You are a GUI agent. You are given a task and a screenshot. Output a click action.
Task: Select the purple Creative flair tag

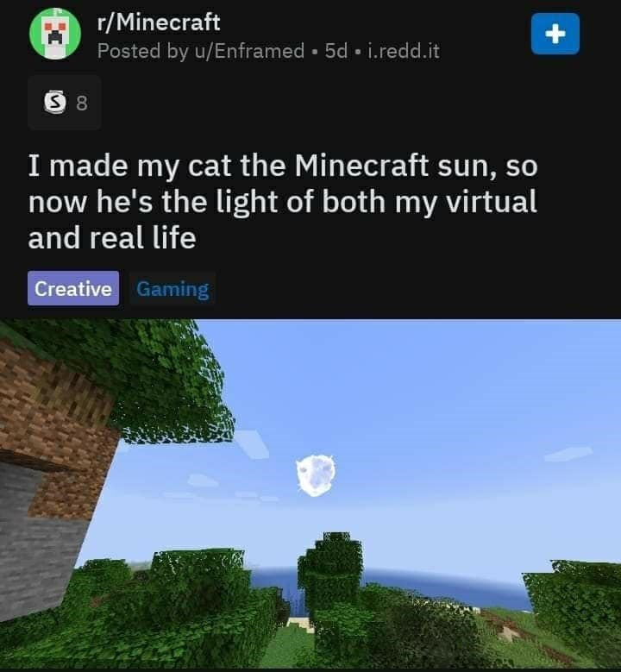pos(73,288)
